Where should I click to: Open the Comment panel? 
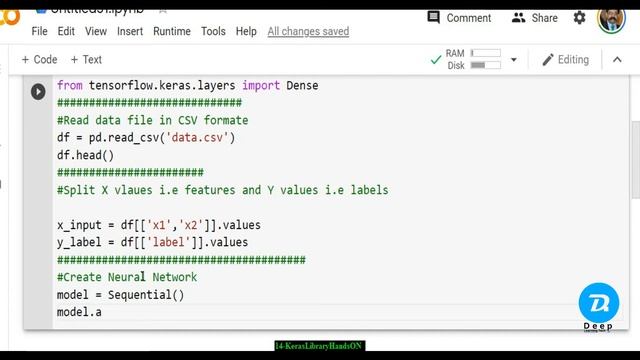[x=459, y=18]
